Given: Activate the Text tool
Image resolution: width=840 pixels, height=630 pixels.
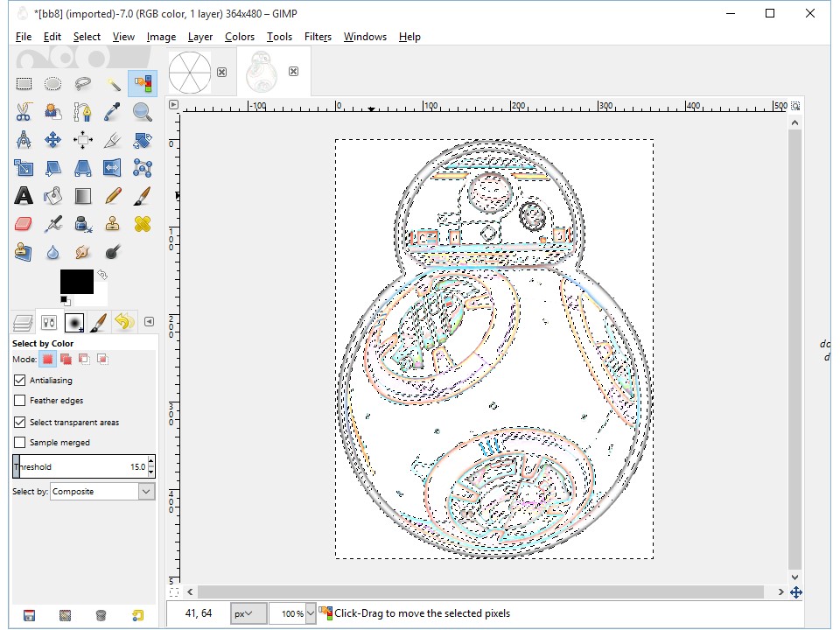Looking at the screenshot, I should tap(24, 196).
